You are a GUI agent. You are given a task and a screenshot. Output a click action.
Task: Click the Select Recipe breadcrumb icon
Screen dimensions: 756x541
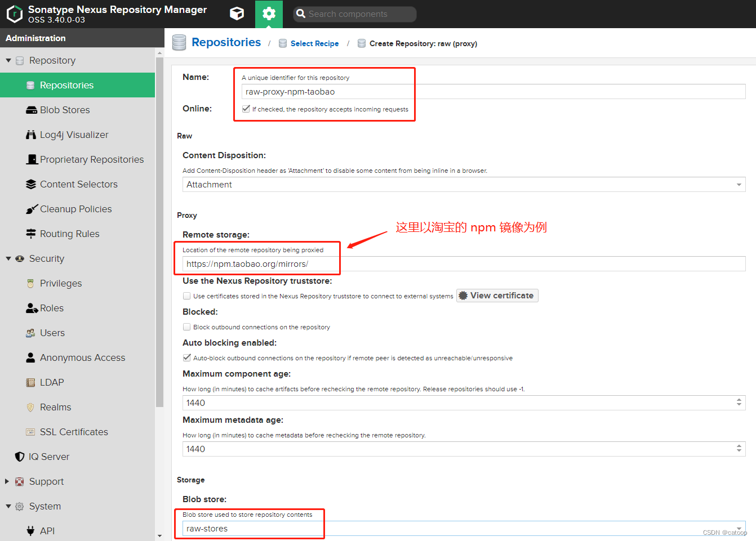[x=283, y=43]
